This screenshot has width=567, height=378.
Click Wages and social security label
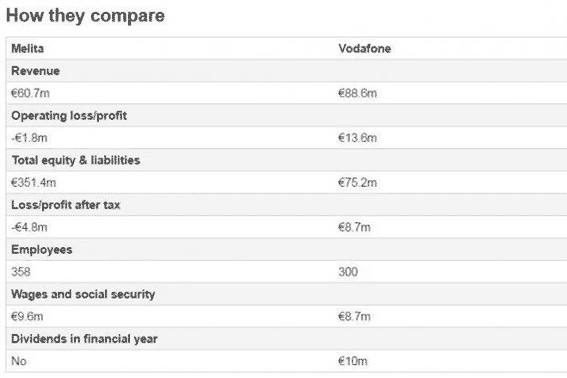click(83, 294)
